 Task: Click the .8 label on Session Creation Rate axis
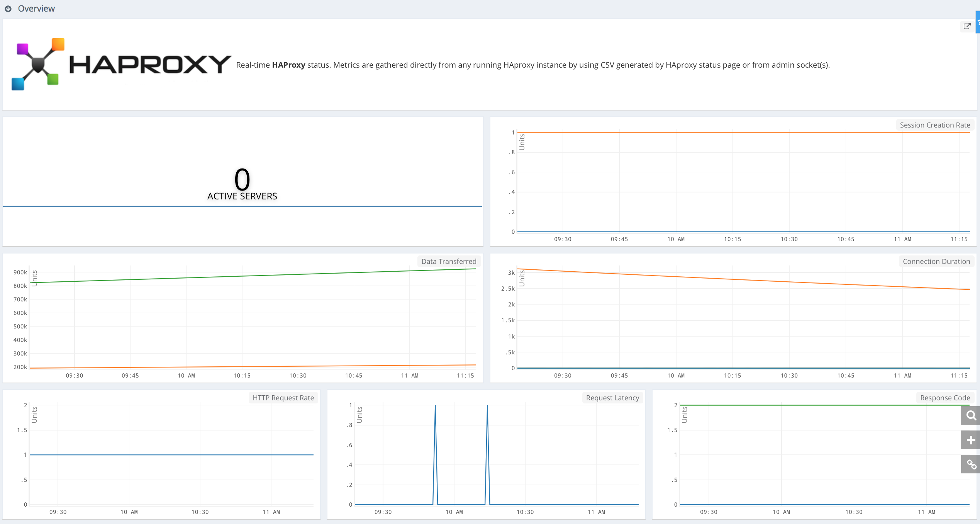(512, 152)
